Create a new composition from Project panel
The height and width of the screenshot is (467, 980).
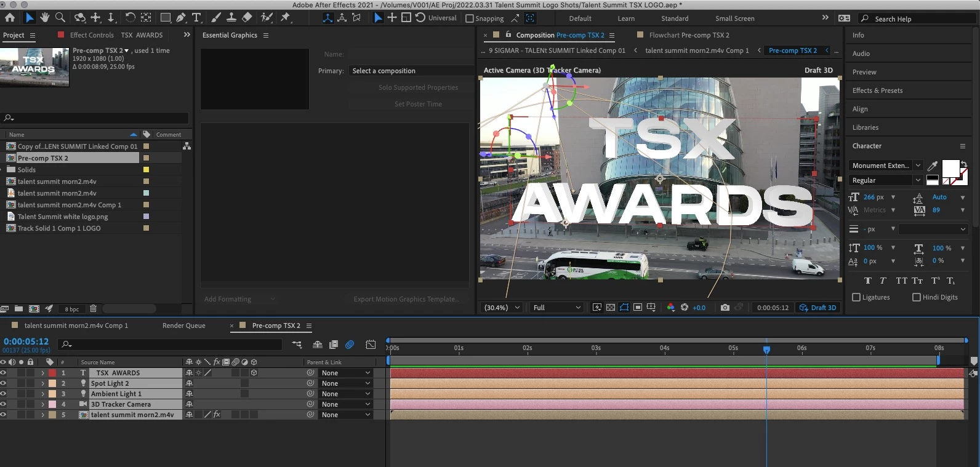coord(34,309)
